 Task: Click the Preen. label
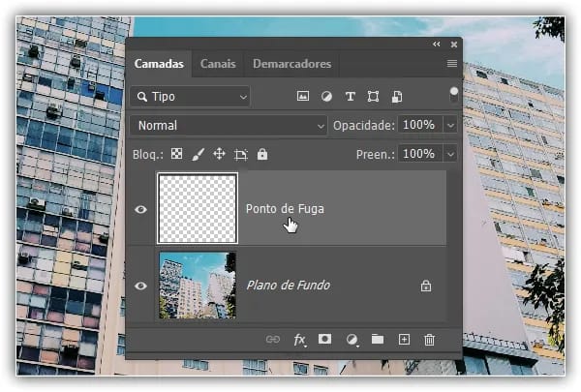click(375, 155)
